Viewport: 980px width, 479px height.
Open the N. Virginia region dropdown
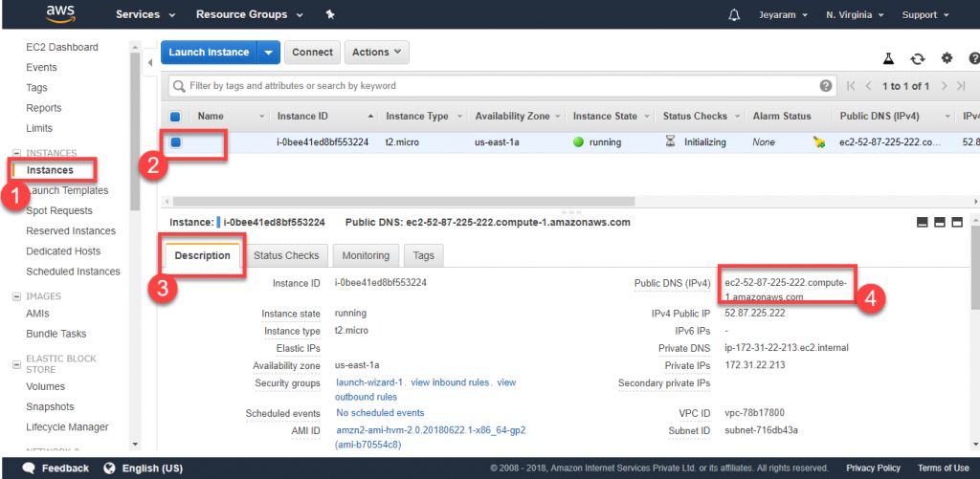pyautogui.click(x=855, y=14)
